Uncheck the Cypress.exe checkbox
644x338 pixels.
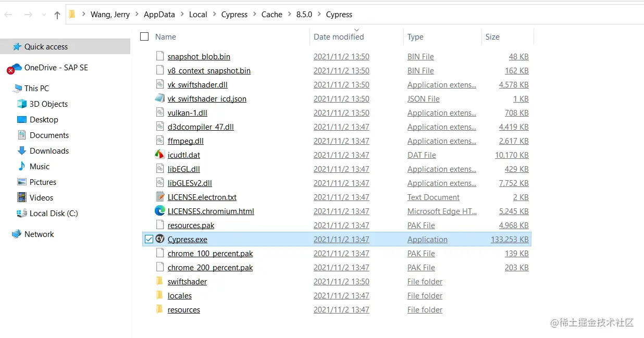point(148,239)
